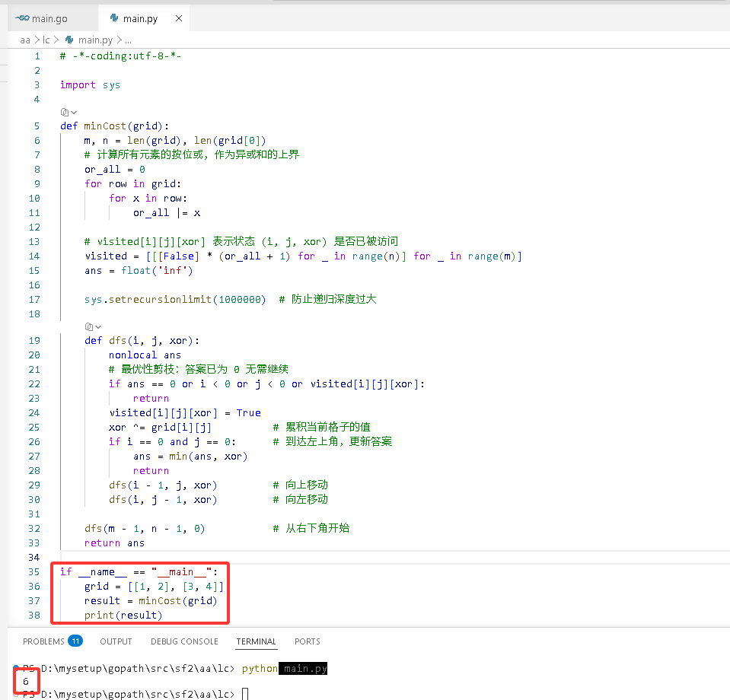
Task: Click the Python icon in breadcrumb path
Action: click(69, 40)
